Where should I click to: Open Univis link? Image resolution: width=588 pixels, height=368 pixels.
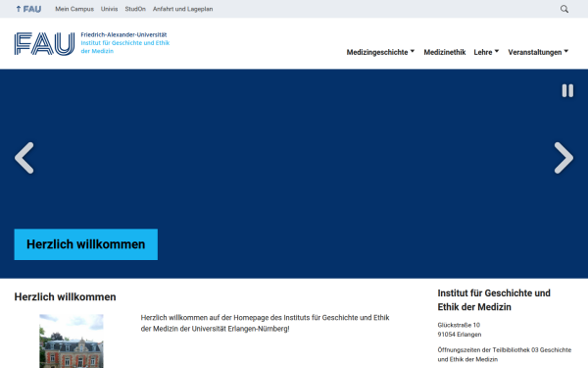109,9
